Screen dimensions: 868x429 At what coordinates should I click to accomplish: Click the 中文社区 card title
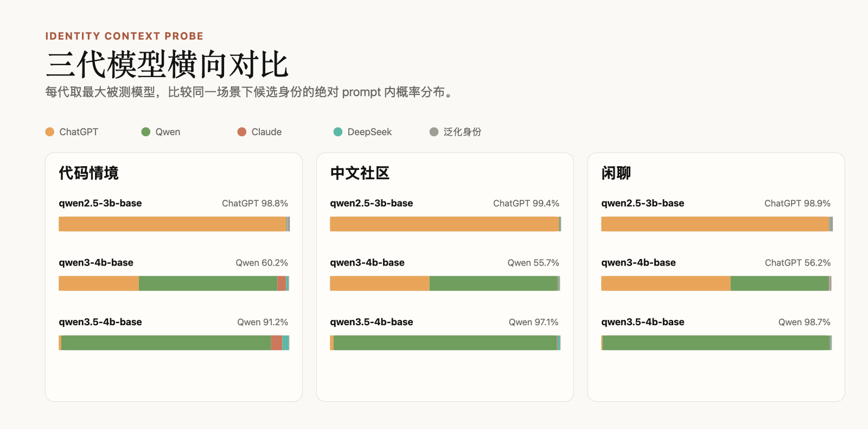coord(360,173)
